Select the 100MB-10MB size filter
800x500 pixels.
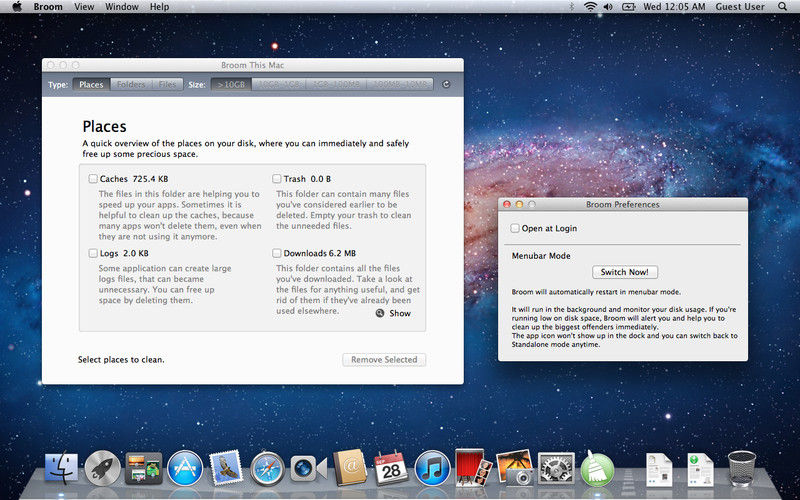tap(399, 85)
